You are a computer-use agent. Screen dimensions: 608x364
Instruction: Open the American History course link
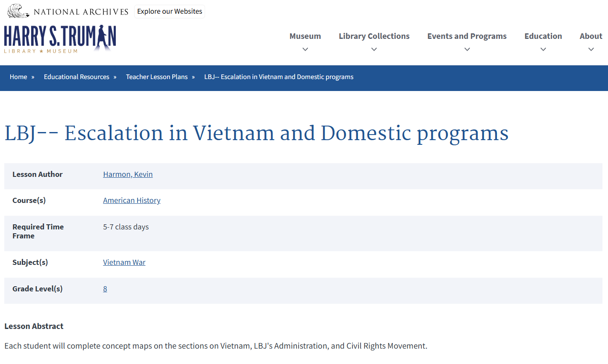[x=132, y=200]
